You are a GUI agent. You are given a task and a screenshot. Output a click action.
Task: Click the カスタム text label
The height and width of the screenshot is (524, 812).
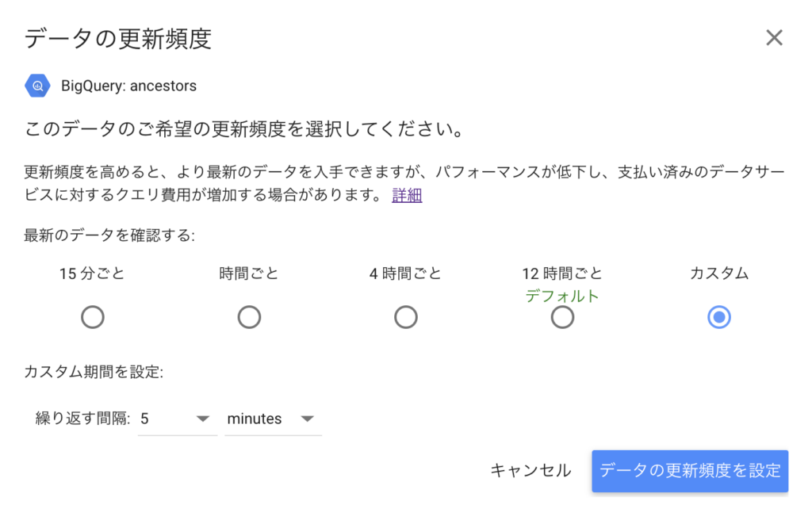(719, 273)
